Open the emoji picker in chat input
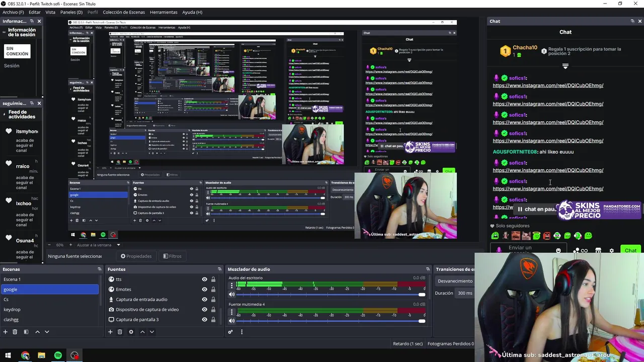This screenshot has height=362, width=644. tap(558, 250)
